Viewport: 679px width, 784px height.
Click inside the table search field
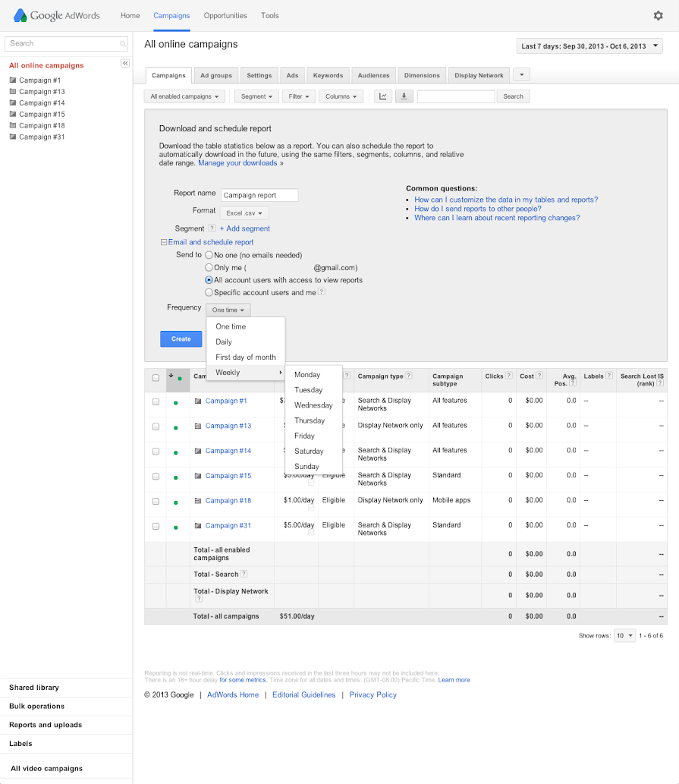(x=455, y=96)
